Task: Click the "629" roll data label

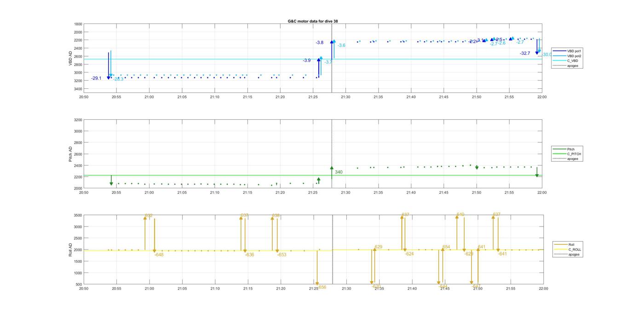Action: click(x=378, y=247)
